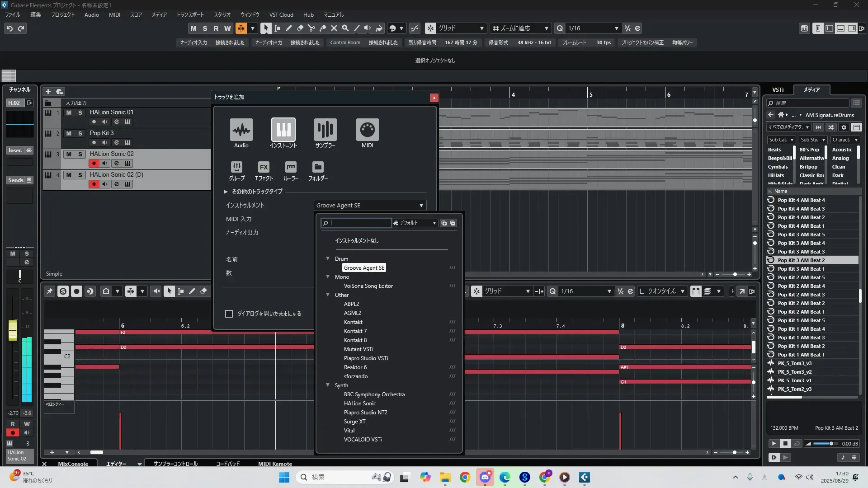Viewport: 868px width, 488px height.
Task: Select the Audio track type icon
Action: 241,130
